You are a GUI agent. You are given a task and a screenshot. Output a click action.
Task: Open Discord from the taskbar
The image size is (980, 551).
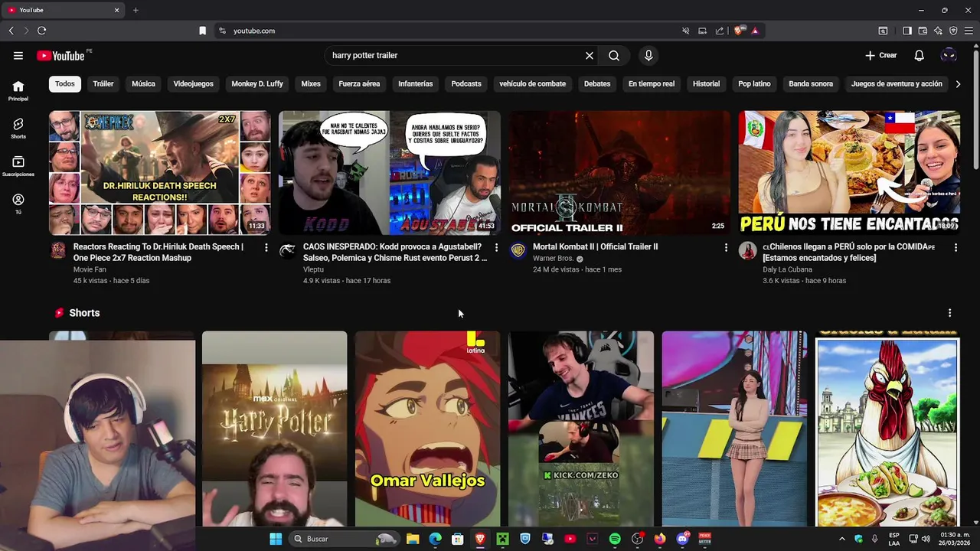682,539
